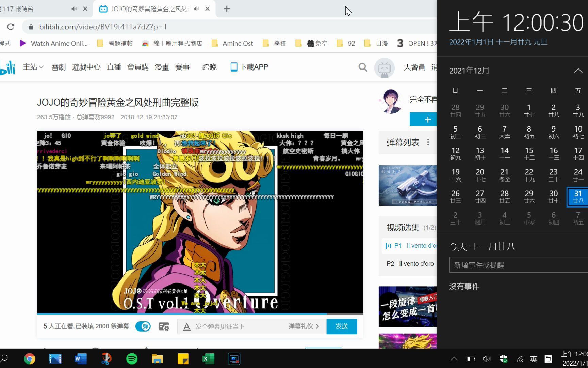This screenshot has height=368, width=588.
Task: Click the 新增事件或提醒 input field
Action: [x=518, y=265]
